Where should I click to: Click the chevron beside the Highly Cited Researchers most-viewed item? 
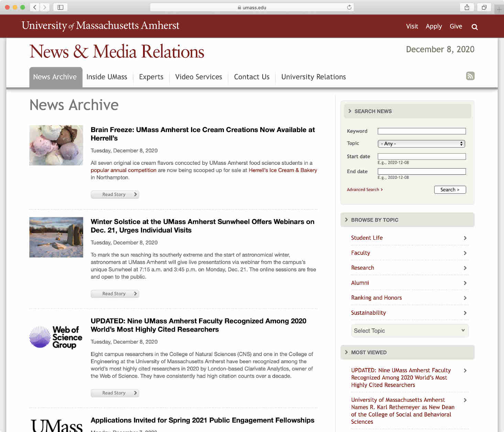click(465, 370)
